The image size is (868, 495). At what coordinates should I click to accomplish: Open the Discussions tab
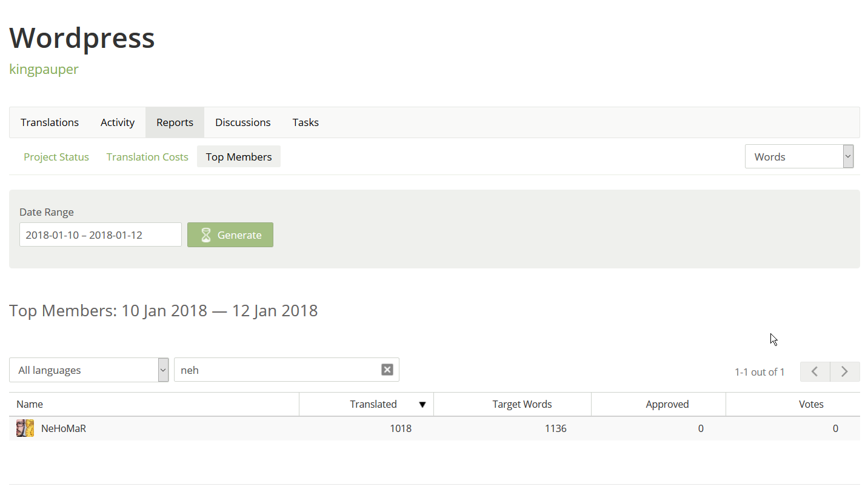[243, 122]
